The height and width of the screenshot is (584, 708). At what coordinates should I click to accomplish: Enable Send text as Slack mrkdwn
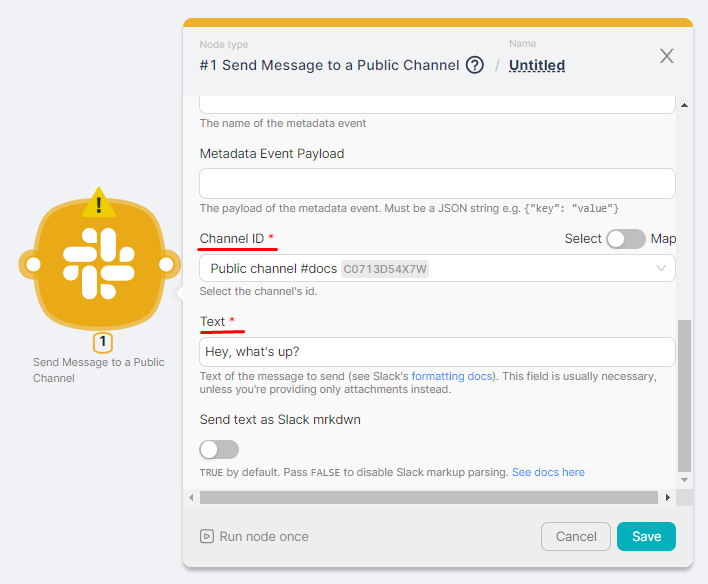pyautogui.click(x=219, y=449)
